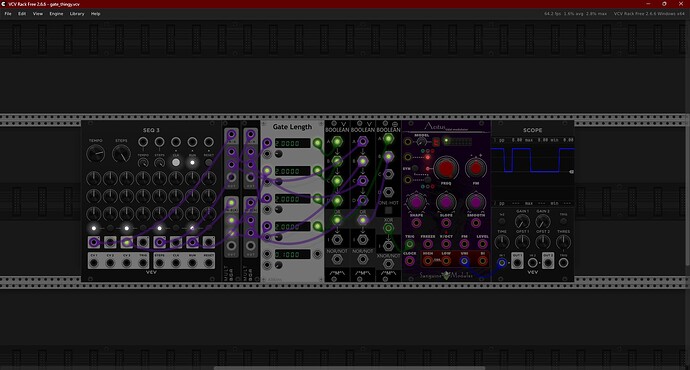Viewport: 690px width, 370px height.
Task: Click the SEQ 3 CV 1 output jack
Action: 94,263
